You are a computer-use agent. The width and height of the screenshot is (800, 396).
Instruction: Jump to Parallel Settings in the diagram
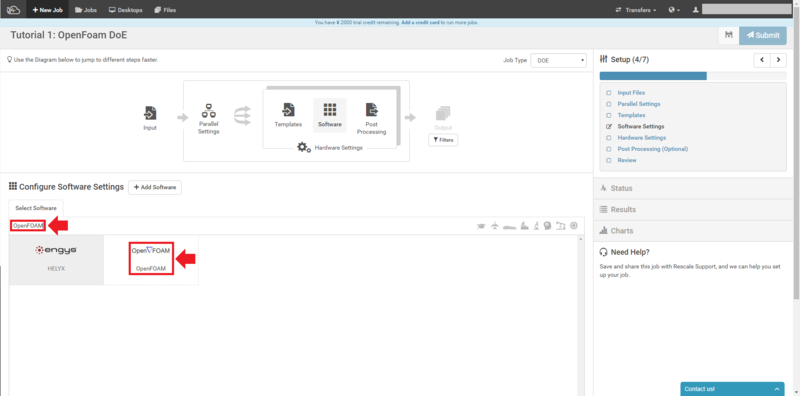[x=209, y=119]
